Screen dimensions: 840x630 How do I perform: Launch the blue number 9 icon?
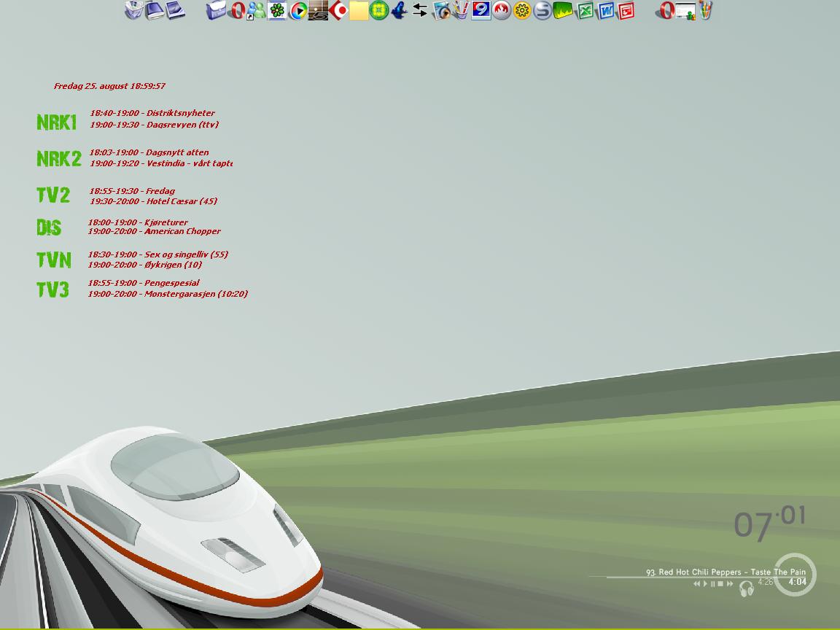(481, 10)
